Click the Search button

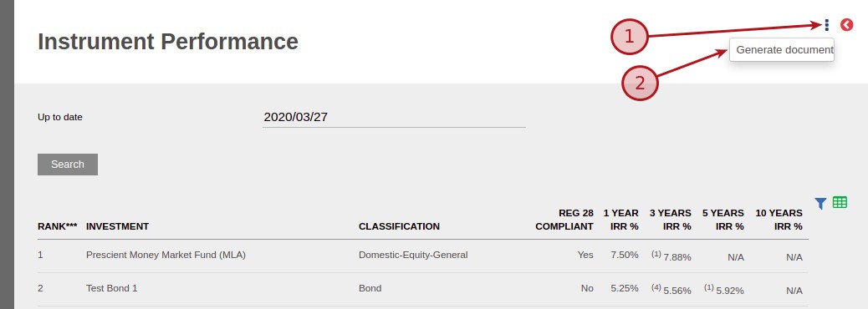(x=68, y=165)
